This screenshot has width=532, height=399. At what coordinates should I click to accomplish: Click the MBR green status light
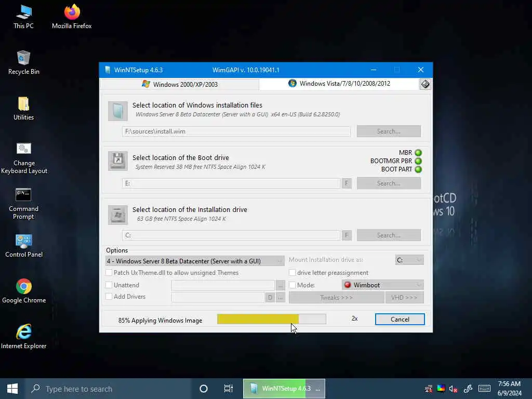[x=418, y=153]
